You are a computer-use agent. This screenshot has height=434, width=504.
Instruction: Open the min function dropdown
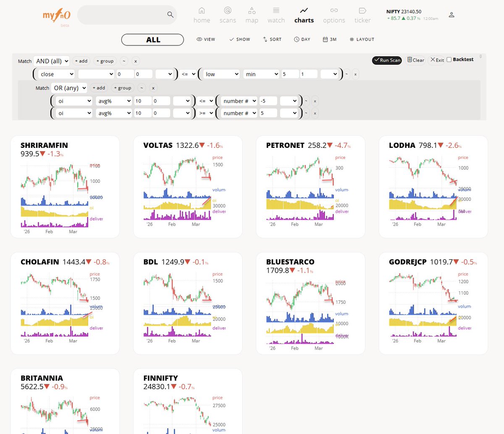tap(261, 74)
